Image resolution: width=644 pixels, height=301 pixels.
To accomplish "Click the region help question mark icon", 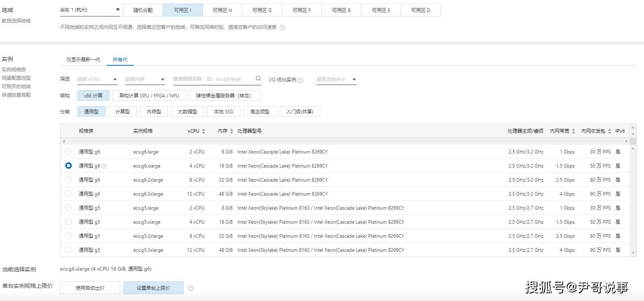I will tap(283, 28).
